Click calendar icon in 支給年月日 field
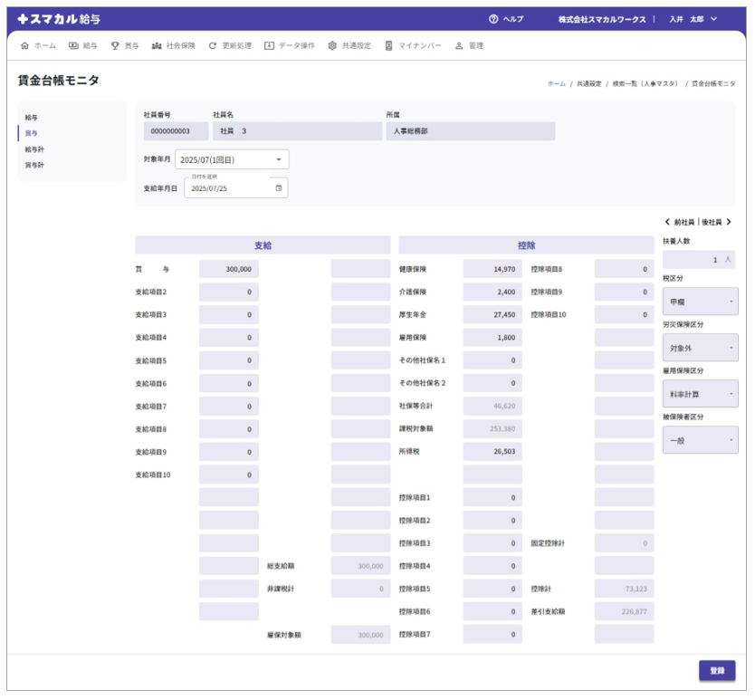755x700 pixels. 279,188
